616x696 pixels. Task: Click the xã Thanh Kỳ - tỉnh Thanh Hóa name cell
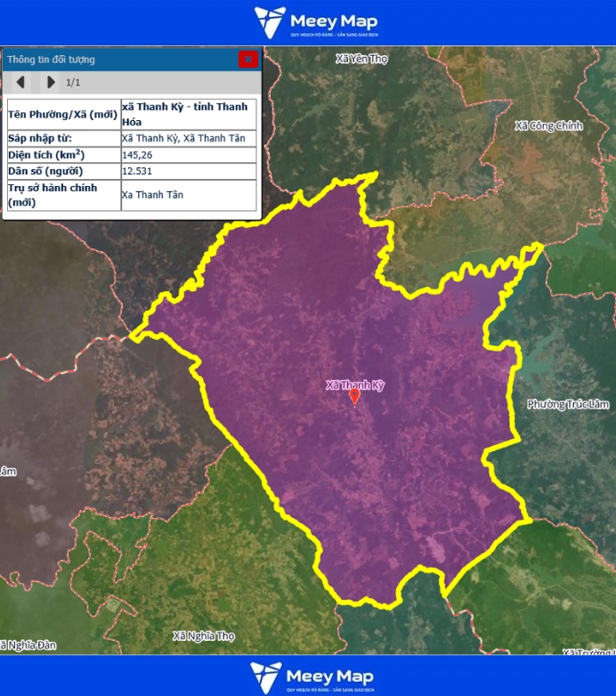189,115
